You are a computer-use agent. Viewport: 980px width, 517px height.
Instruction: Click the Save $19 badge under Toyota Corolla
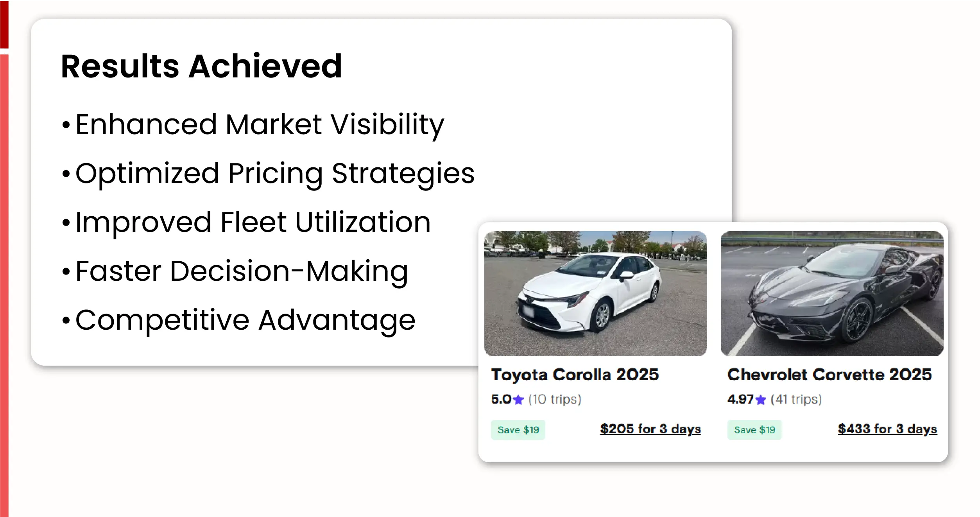(518, 430)
